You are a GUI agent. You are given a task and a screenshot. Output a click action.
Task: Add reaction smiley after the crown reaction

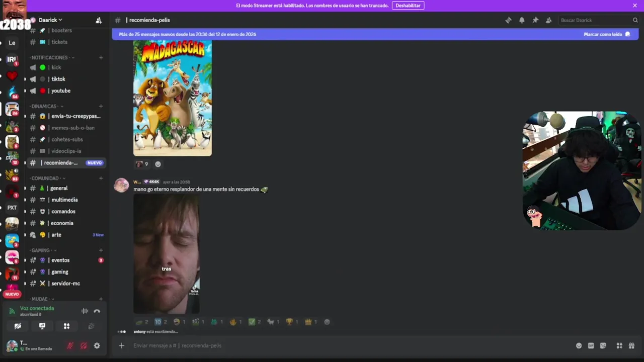pyautogui.click(x=327, y=322)
